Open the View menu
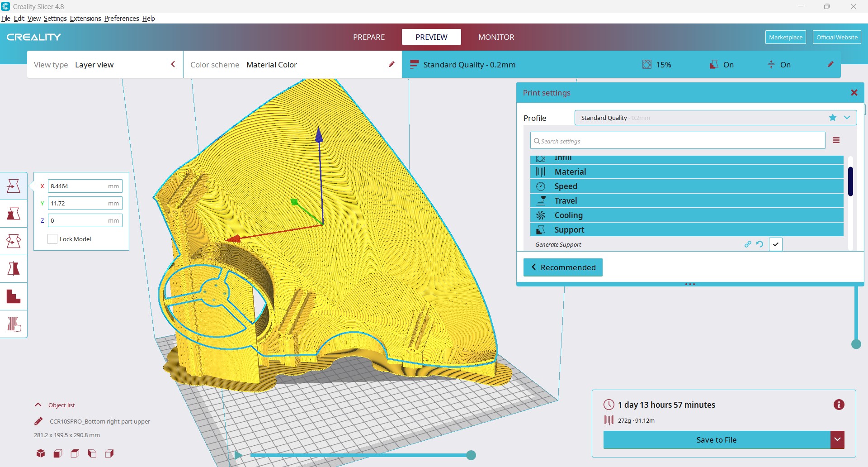868x467 pixels. click(34, 19)
